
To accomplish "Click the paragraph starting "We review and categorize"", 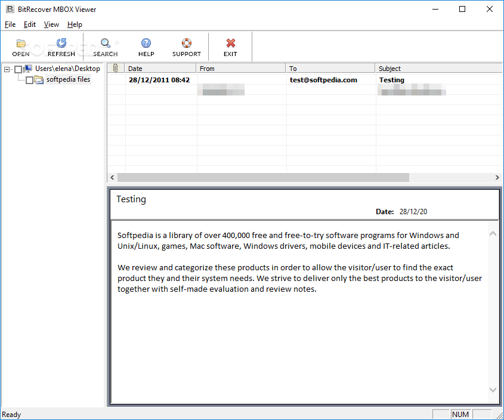I will pyautogui.click(x=299, y=278).
